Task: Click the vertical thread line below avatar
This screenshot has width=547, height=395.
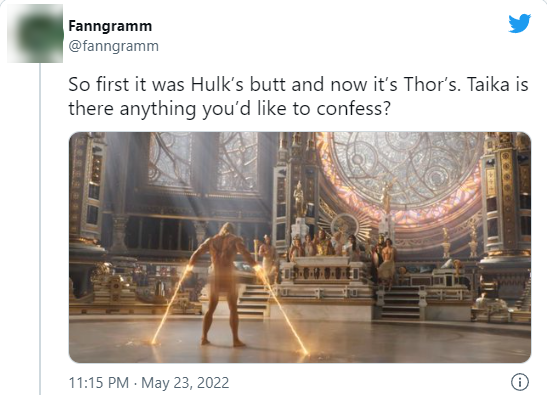Action: [40, 229]
